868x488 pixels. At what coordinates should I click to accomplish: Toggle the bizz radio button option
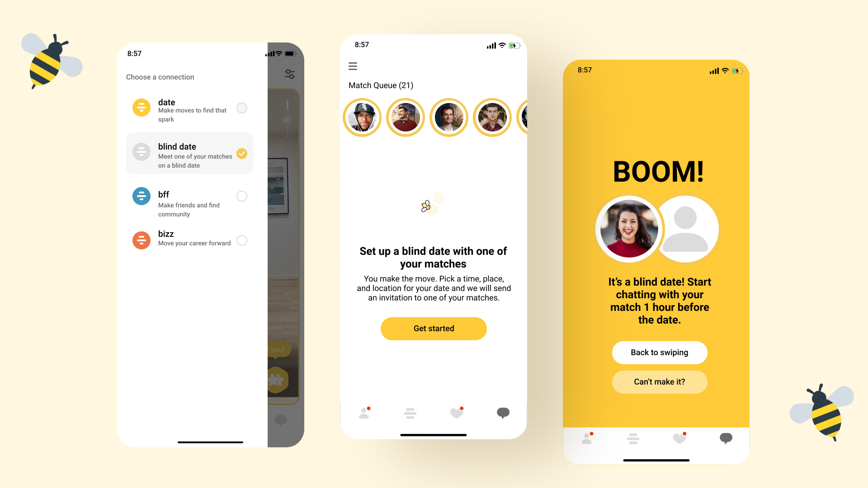[241, 239]
